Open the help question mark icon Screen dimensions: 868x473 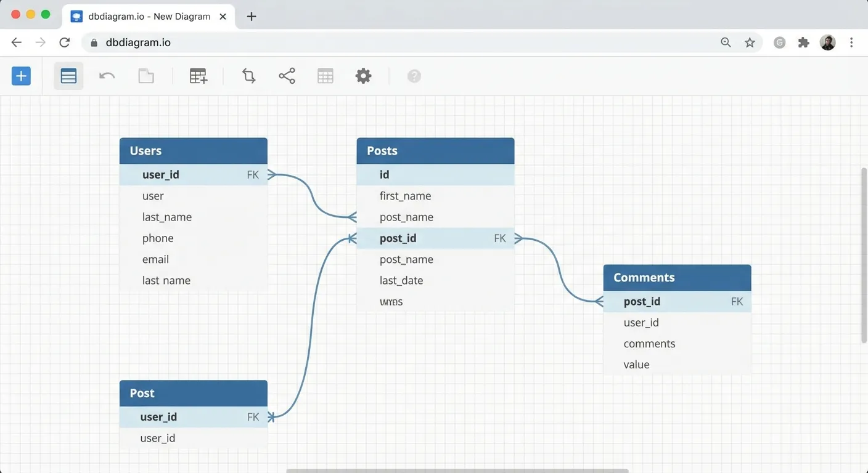click(x=414, y=76)
